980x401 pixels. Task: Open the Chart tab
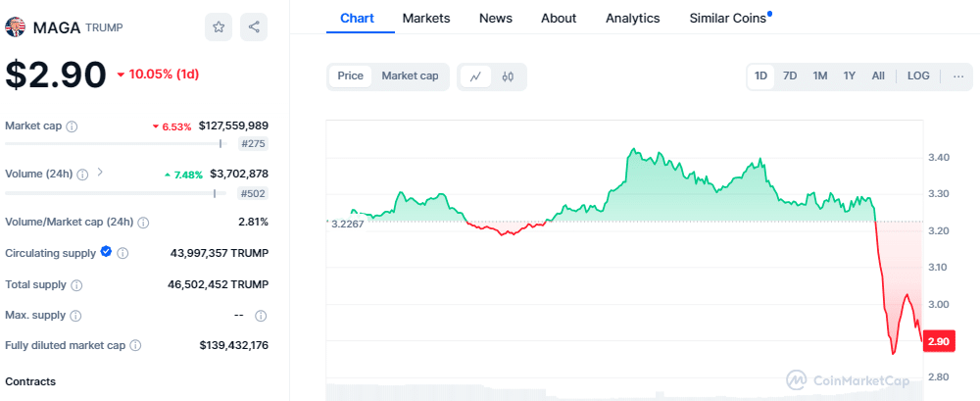[x=357, y=19]
